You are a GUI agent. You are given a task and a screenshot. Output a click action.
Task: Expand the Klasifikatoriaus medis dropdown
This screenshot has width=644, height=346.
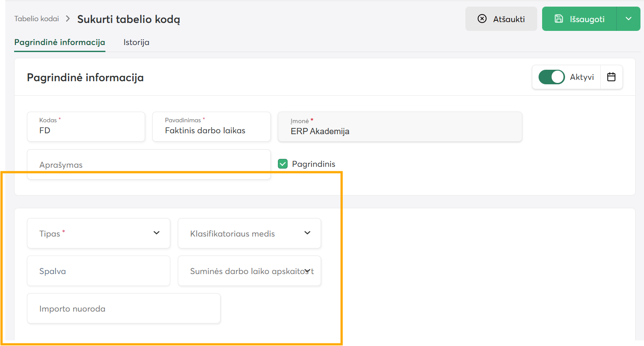click(250, 233)
